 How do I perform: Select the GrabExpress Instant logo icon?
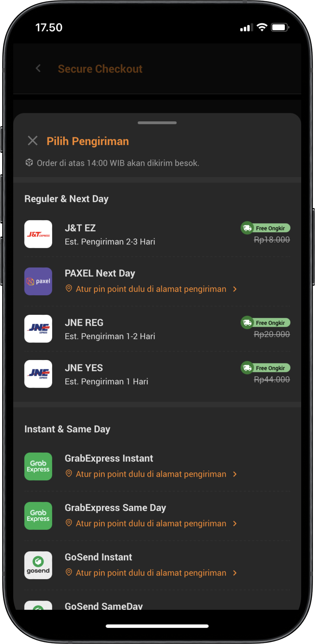click(x=38, y=466)
